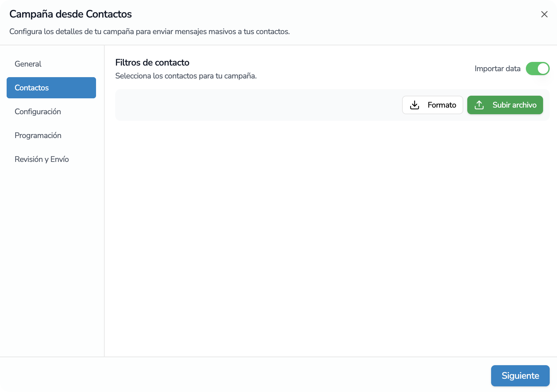Click the 'Configura los detalles' description text
The width and height of the screenshot is (557, 392).
point(149,31)
